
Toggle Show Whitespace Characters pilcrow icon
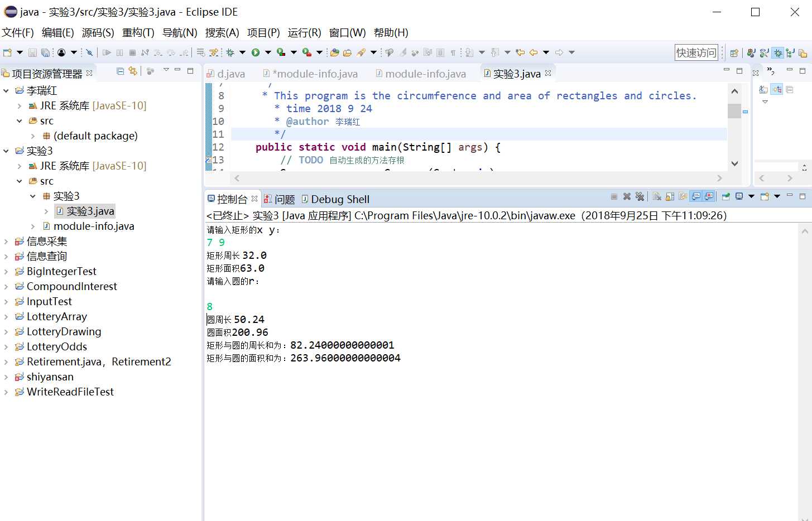(453, 53)
